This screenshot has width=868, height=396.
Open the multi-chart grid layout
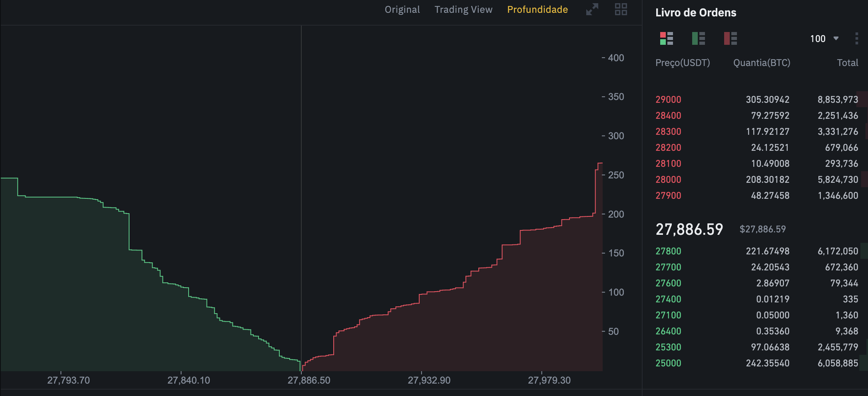[621, 9]
